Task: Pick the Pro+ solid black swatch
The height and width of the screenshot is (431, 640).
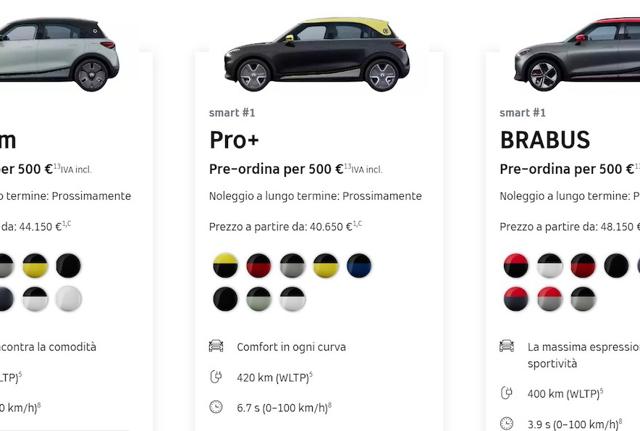Action: pos(225,299)
